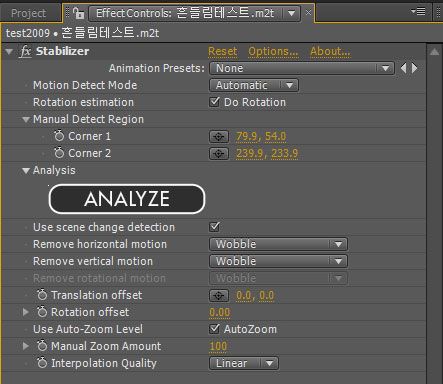Screen dimensions: 443x384
Task: Close the Effect Controls tab
Action: click(x=308, y=13)
